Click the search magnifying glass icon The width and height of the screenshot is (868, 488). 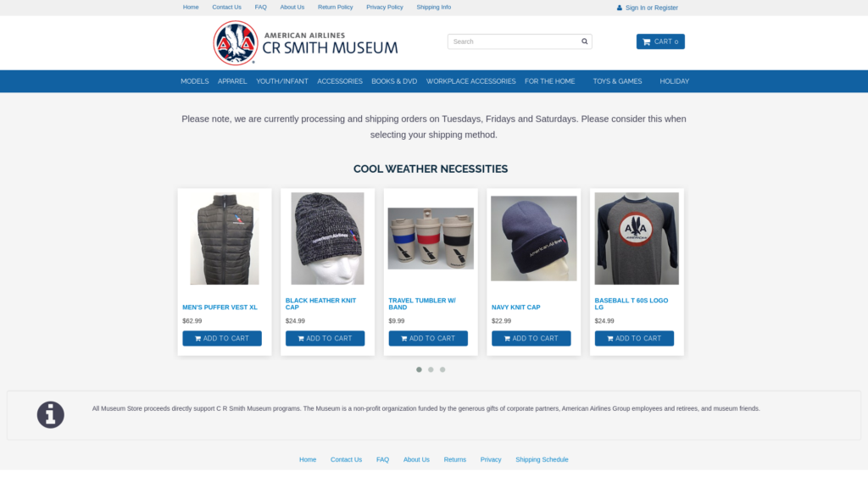pos(584,42)
